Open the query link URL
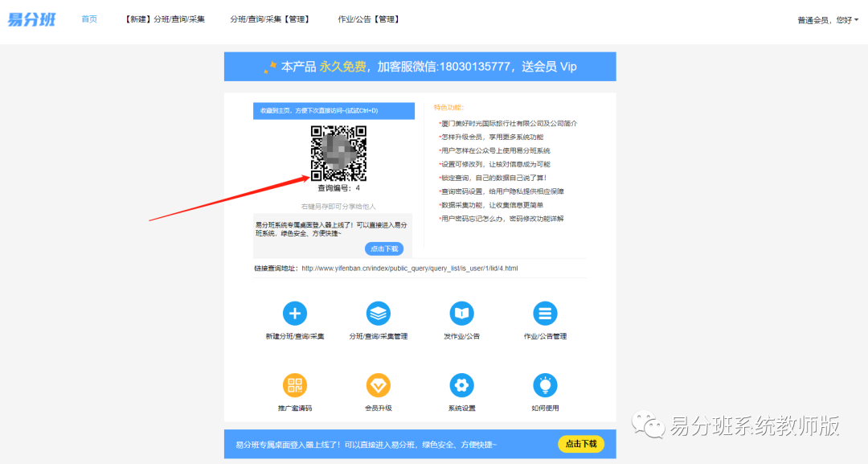 coord(410,268)
